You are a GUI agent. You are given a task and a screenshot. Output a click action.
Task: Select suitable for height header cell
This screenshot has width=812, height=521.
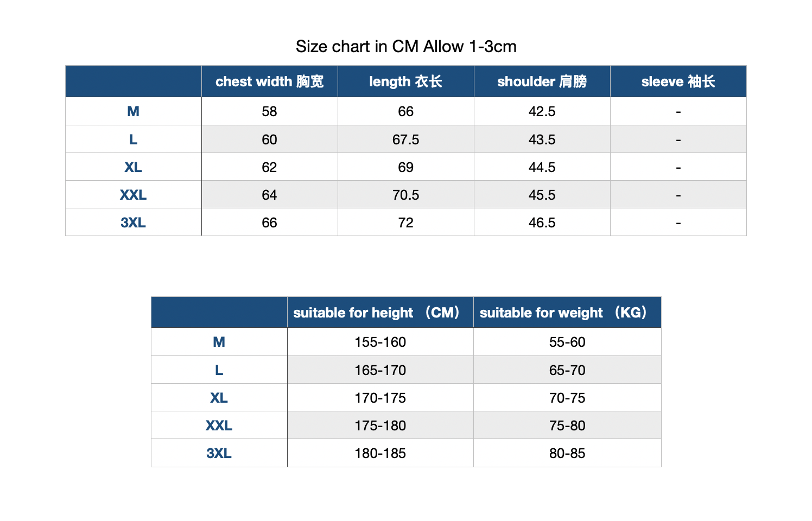[x=380, y=313]
